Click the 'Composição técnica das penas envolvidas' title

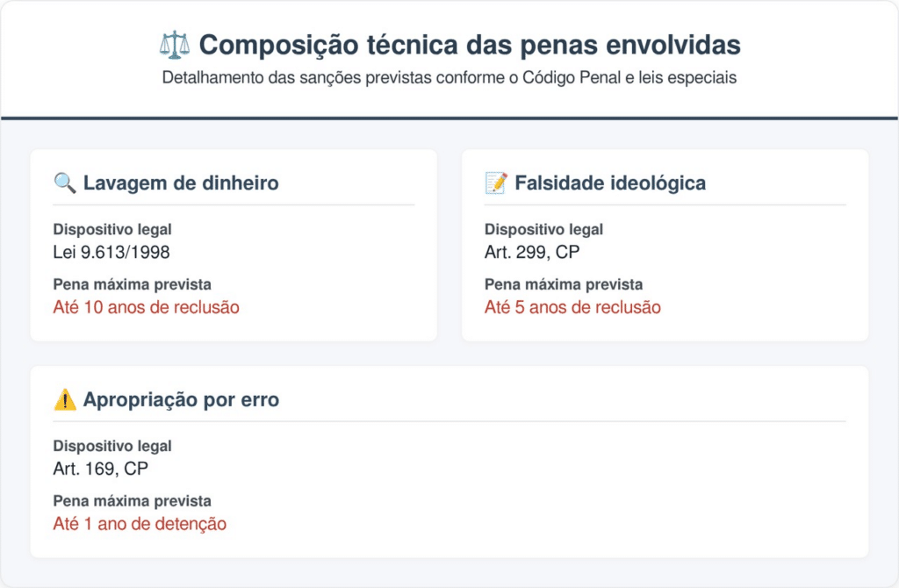pos(469,45)
